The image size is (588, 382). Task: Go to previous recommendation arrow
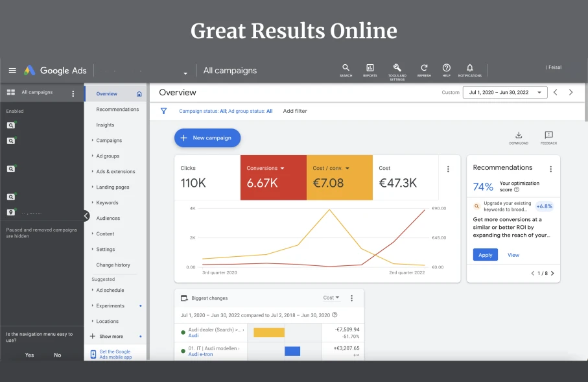[532, 273]
